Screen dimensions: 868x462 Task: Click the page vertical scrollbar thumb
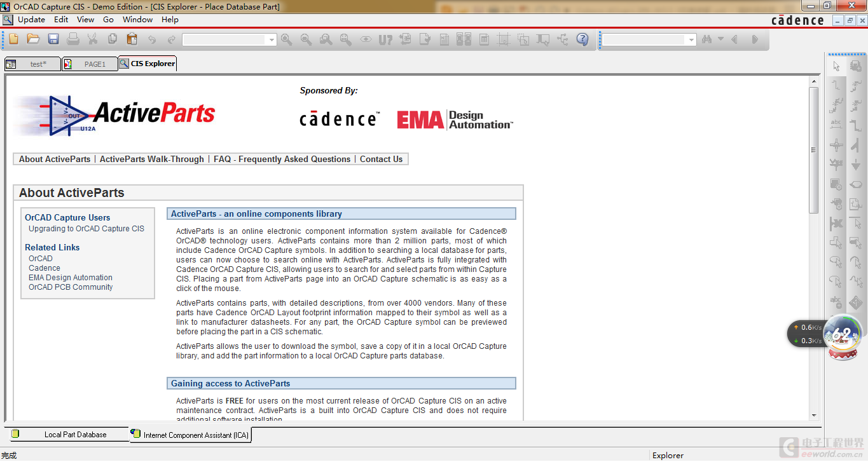click(x=813, y=150)
